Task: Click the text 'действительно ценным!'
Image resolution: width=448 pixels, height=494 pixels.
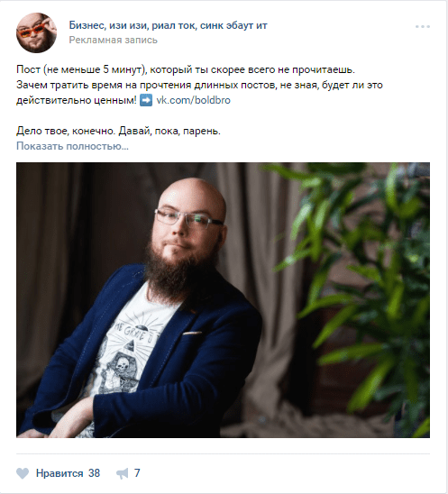Action: click(77, 100)
